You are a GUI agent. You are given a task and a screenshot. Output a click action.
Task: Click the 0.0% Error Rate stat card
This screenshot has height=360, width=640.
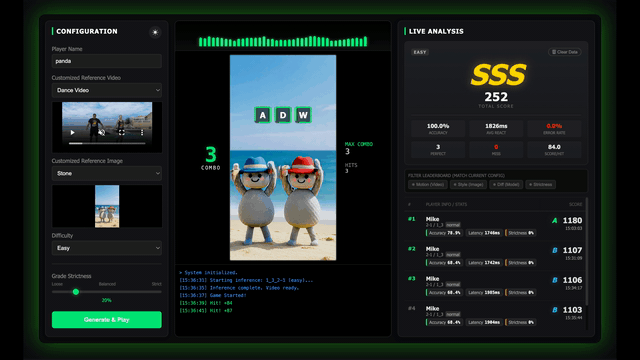point(554,129)
